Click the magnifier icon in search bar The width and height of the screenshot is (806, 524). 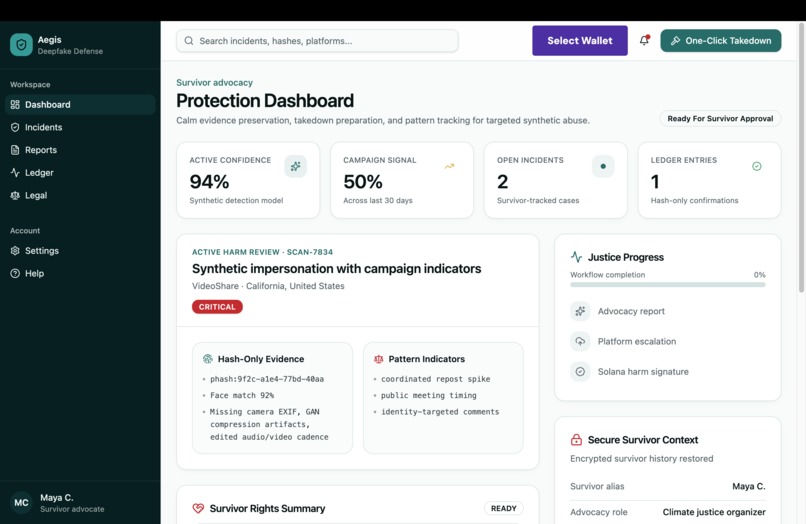pos(189,41)
